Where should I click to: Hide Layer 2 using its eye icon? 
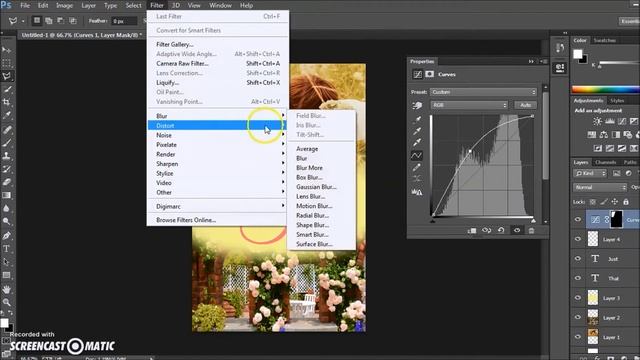(578, 318)
